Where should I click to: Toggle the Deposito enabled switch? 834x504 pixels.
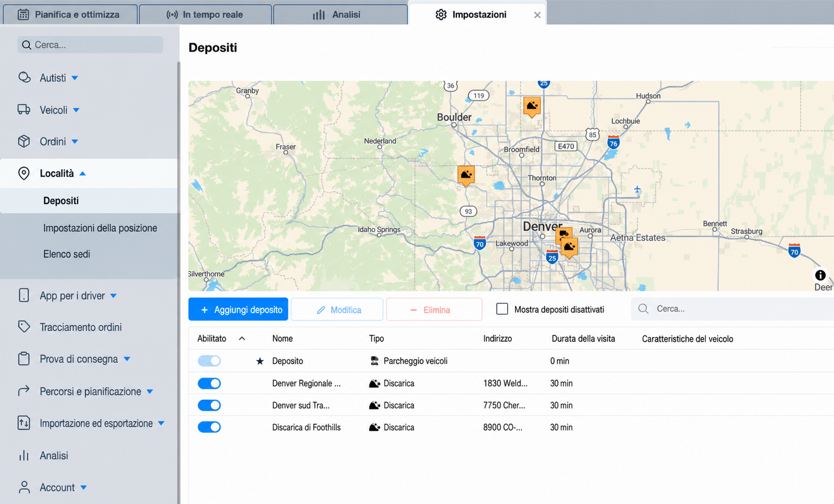point(209,361)
